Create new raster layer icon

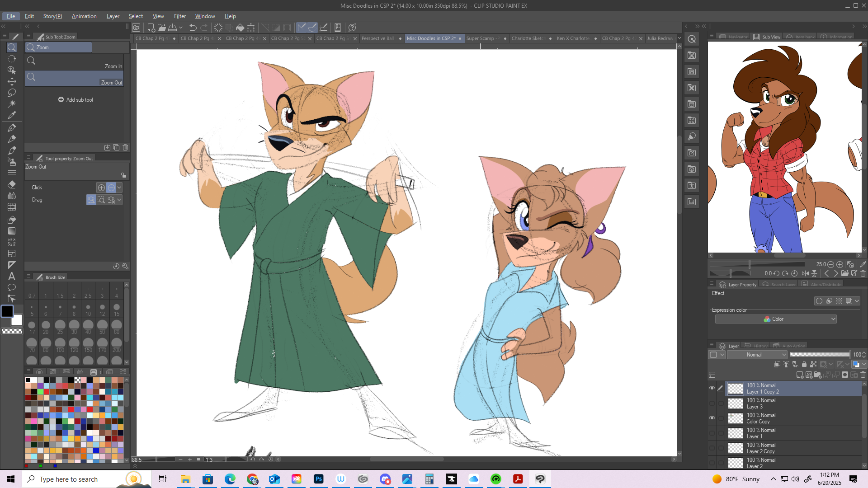coord(799,375)
